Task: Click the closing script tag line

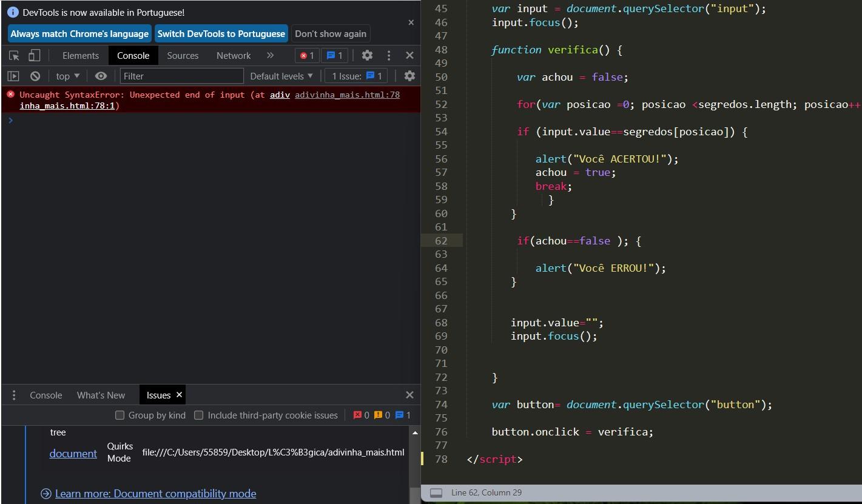Action: click(x=494, y=459)
